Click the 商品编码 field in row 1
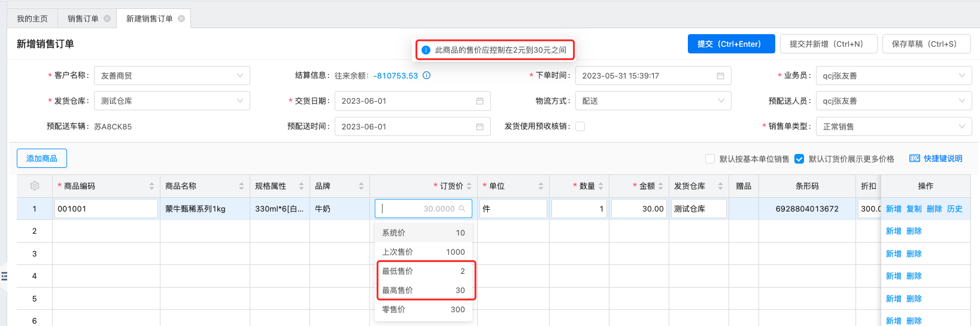 (106, 209)
